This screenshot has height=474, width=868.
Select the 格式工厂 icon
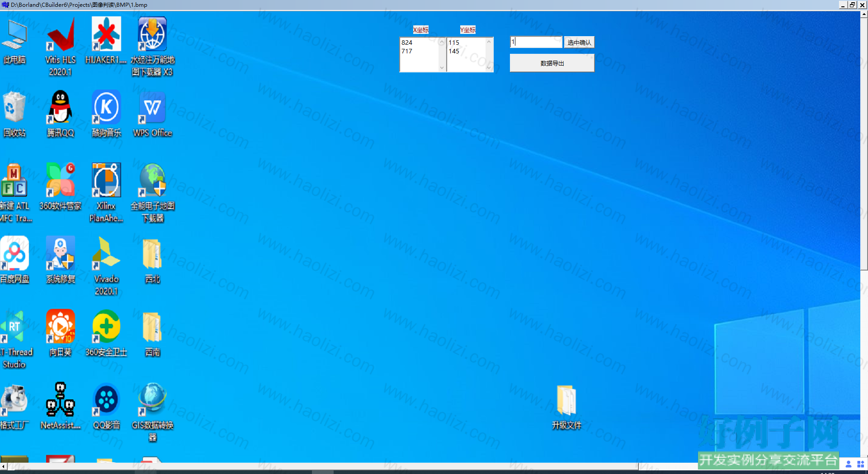click(x=14, y=399)
